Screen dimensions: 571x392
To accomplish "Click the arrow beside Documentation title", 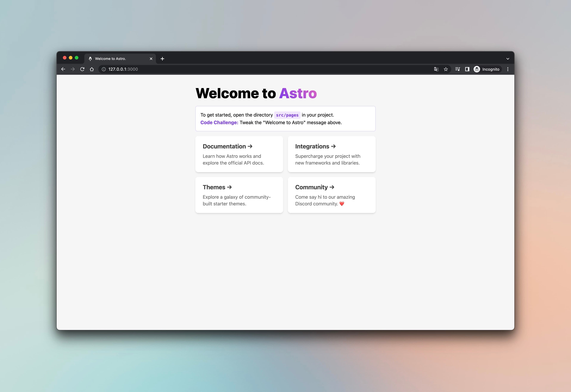I will (x=250, y=146).
